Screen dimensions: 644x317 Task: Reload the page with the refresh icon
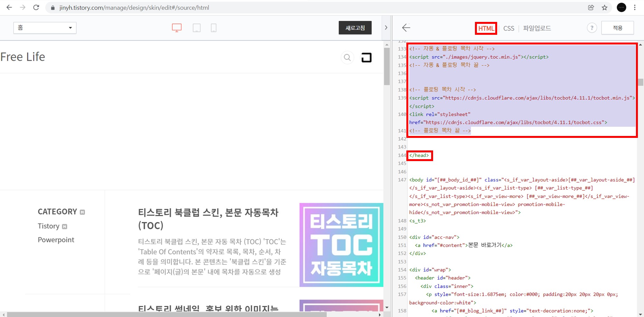[36, 7]
